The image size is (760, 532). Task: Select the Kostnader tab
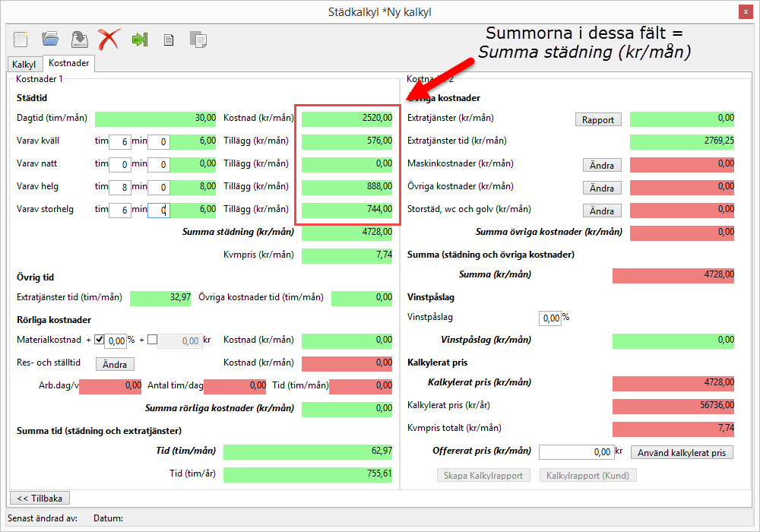(69, 64)
